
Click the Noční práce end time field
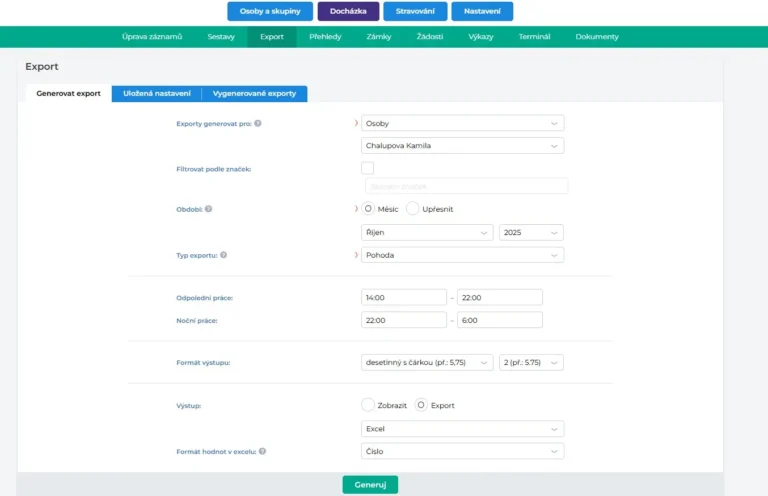(x=499, y=320)
